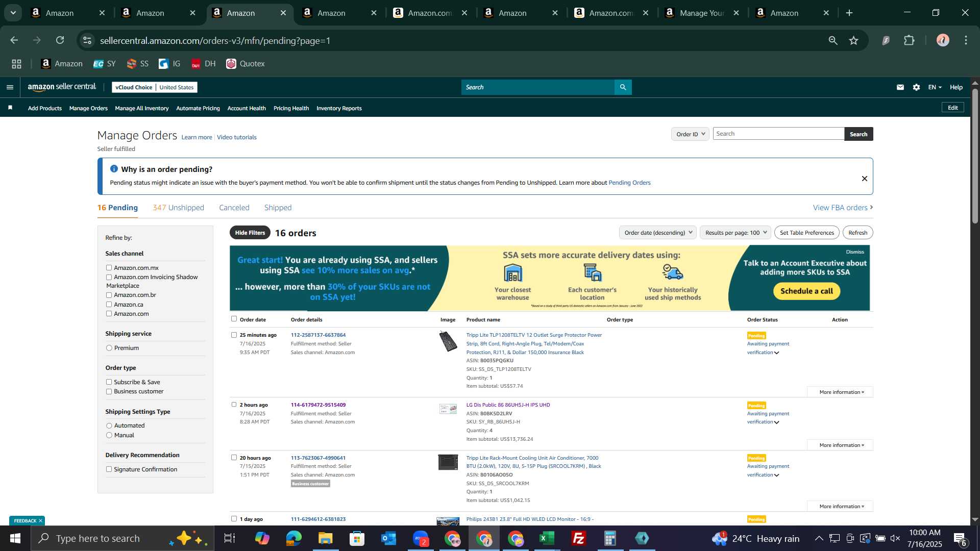Screen dimensions: 980x551
Task: Switch to the Shipped orders tab
Action: pos(278,208)
